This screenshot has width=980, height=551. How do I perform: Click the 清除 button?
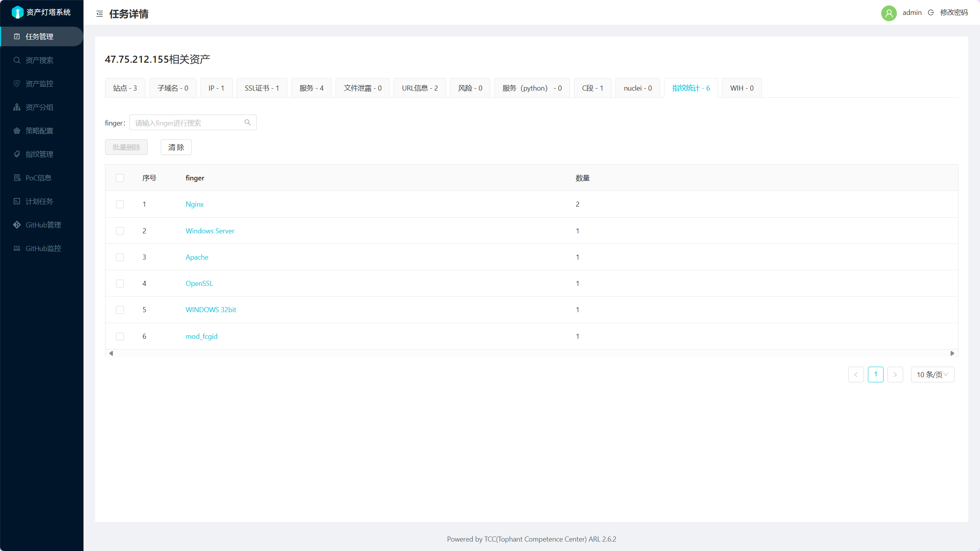tap(176, 147)
